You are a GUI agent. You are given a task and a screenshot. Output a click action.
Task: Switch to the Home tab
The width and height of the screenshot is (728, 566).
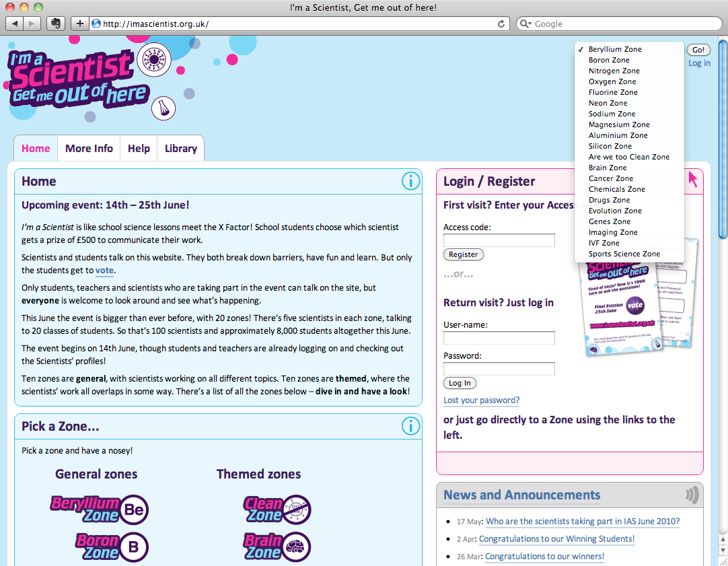coord(36,148)
